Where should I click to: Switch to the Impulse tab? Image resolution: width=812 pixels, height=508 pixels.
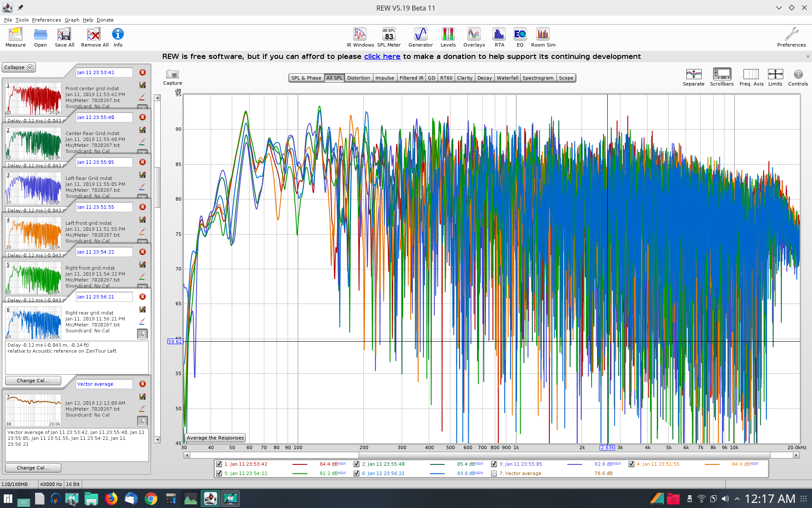tap(385, 78)
